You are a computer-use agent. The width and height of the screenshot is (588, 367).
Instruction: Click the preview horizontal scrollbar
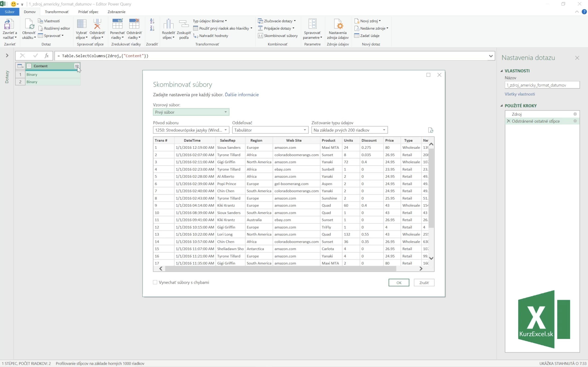click(x=280, y=268)
